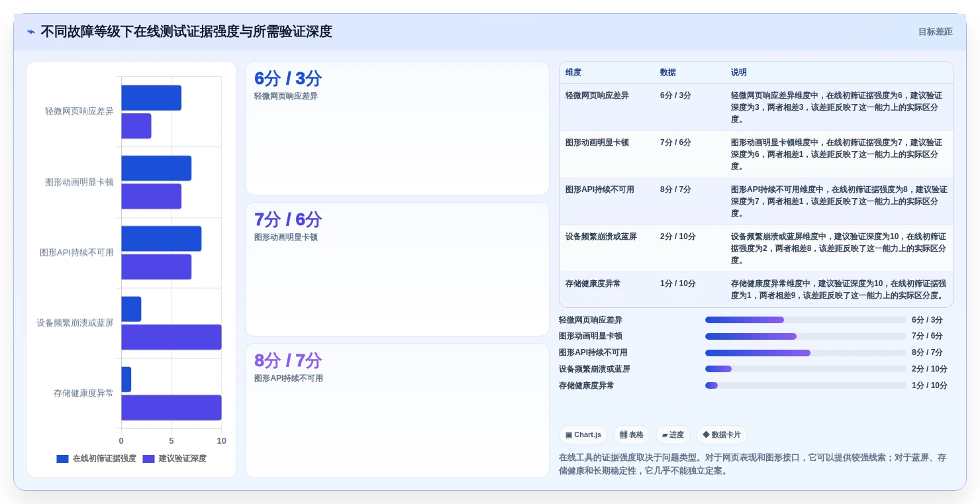Click chart purple bar for 设备频繁崩溃或蓝屏
This screenshot has height=504, width=980.
171,337
